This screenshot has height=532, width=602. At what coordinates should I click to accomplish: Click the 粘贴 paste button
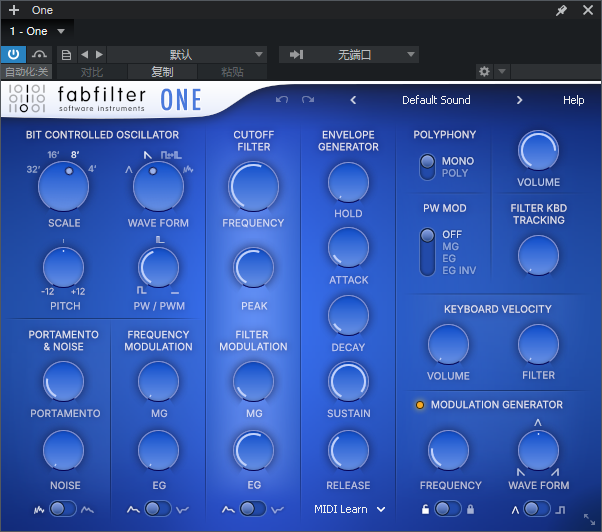tap(232, 72)
